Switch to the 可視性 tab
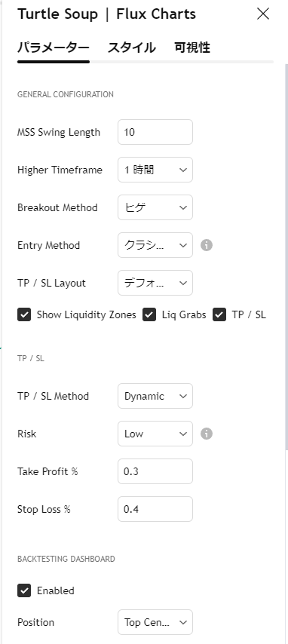Screen dimensions: 288x644 pyautogui.click(x=192, y=48)
